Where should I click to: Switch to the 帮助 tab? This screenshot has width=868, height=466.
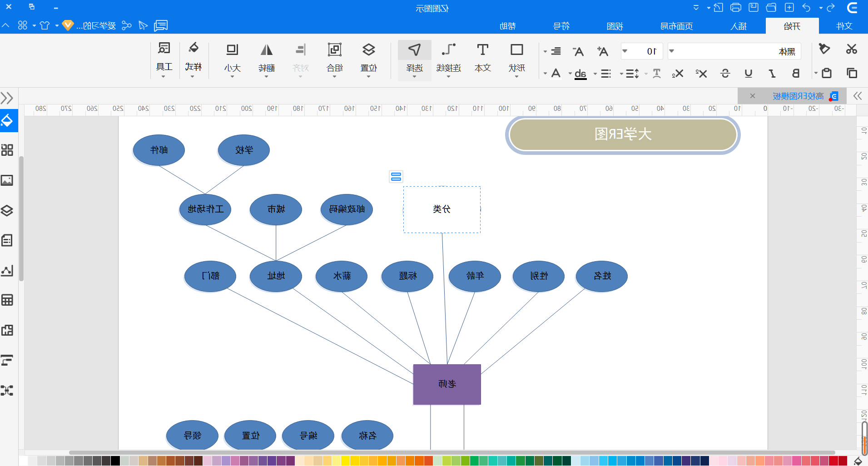pyautogui.click(x=508, y=26)
